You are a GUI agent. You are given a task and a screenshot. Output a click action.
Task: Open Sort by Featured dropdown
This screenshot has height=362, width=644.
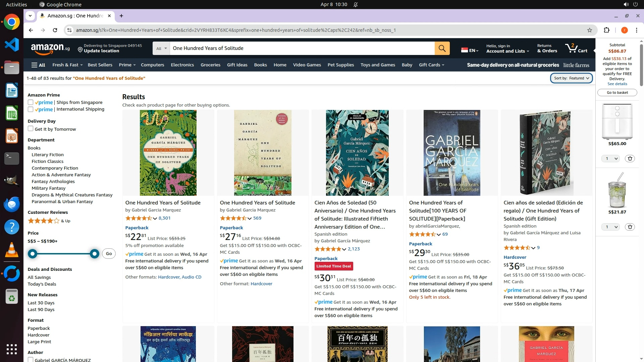coord(571,78)
